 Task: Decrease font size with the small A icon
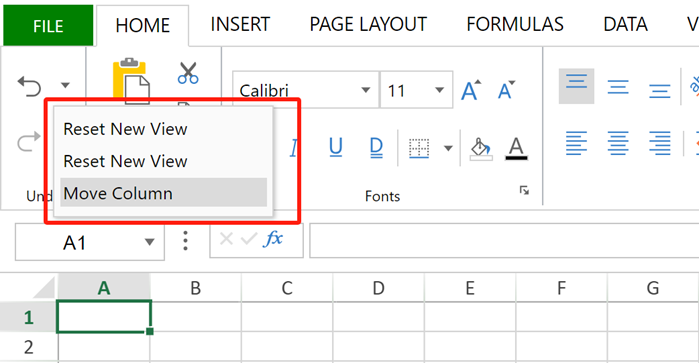pos(506,90)
